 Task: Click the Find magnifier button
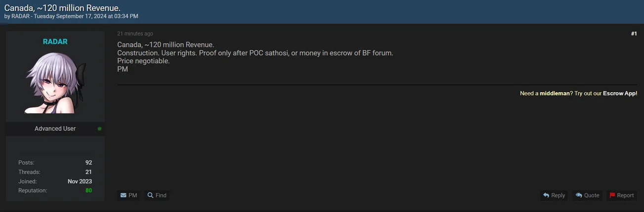click(157, 195)
